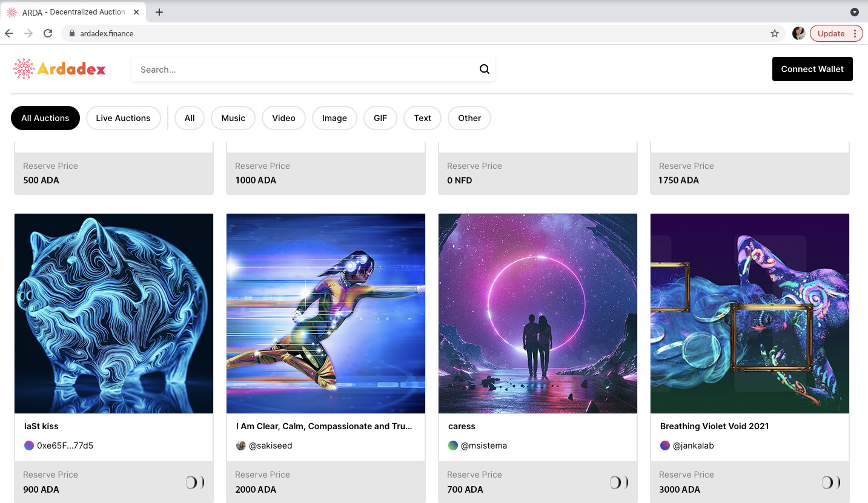Open the caress couple artwork thumbnail
868x503 pixels.
click(538, 314)
